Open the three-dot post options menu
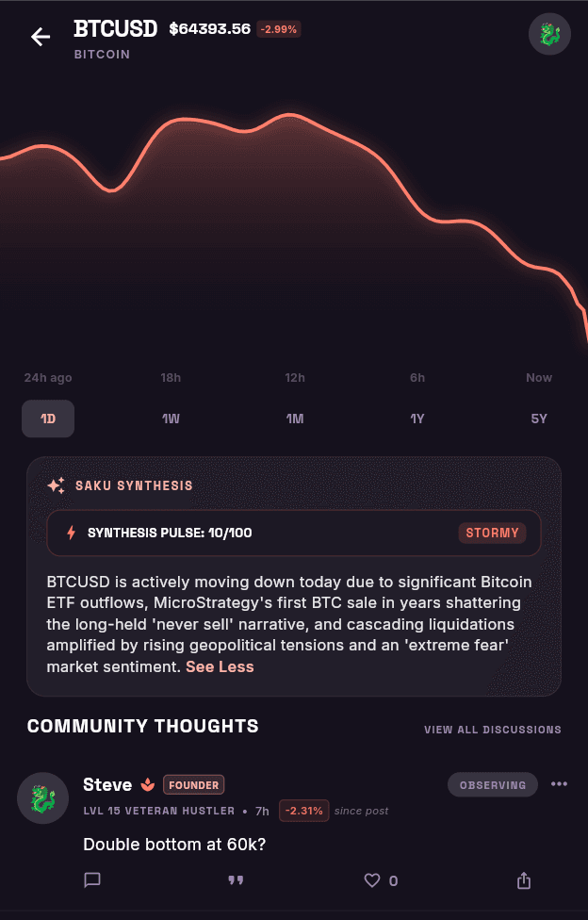Viewport: 588px width, 920px height. (559, 784)
